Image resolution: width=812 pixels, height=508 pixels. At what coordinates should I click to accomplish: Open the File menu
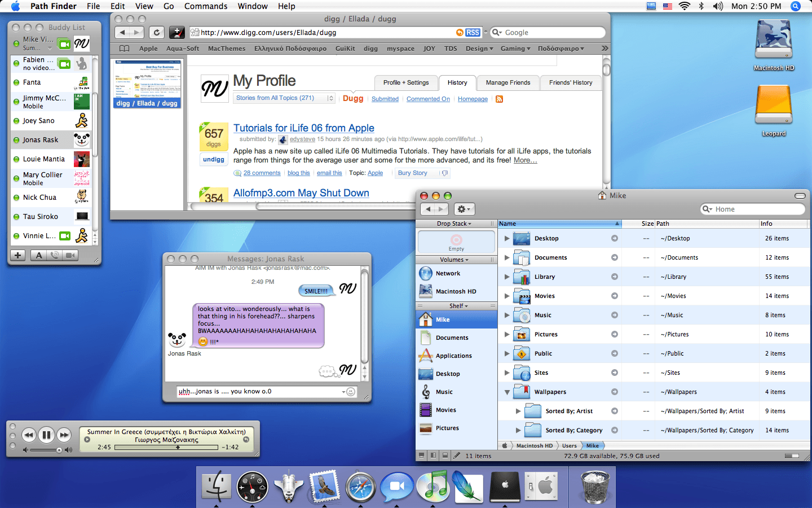click(x=93, y=6)
